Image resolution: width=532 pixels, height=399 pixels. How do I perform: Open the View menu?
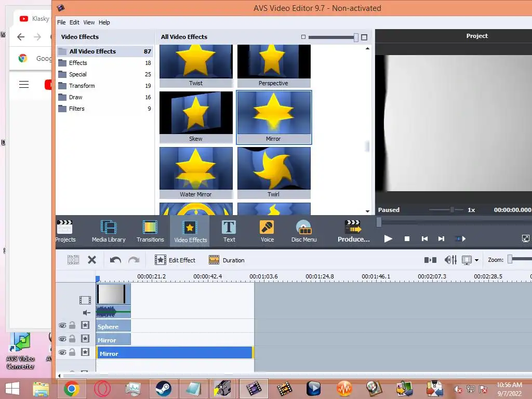point(89,22)
